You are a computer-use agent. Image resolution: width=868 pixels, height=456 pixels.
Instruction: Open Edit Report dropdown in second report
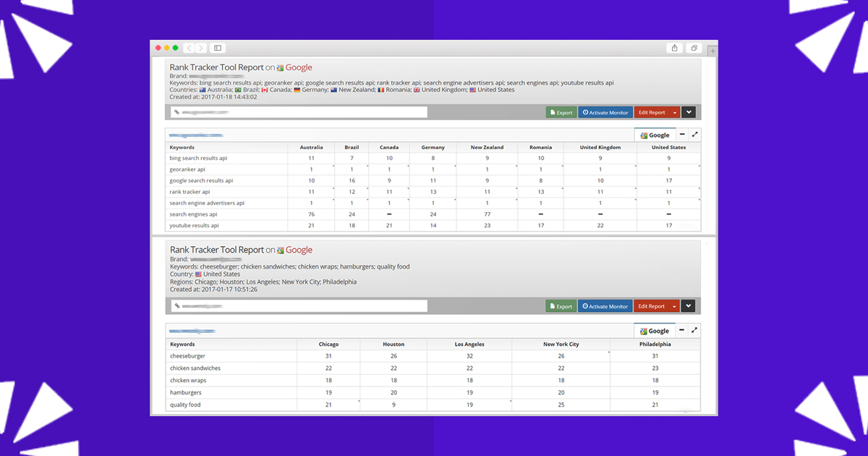point(674,306)
